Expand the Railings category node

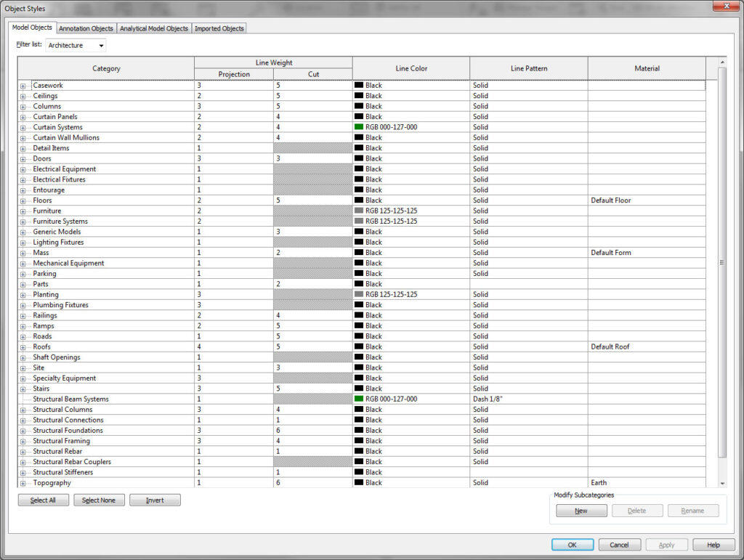point(23,316)
